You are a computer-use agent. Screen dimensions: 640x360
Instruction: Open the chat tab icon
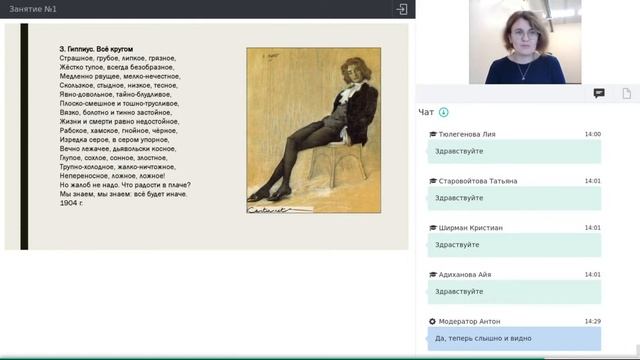coord(599,93)
